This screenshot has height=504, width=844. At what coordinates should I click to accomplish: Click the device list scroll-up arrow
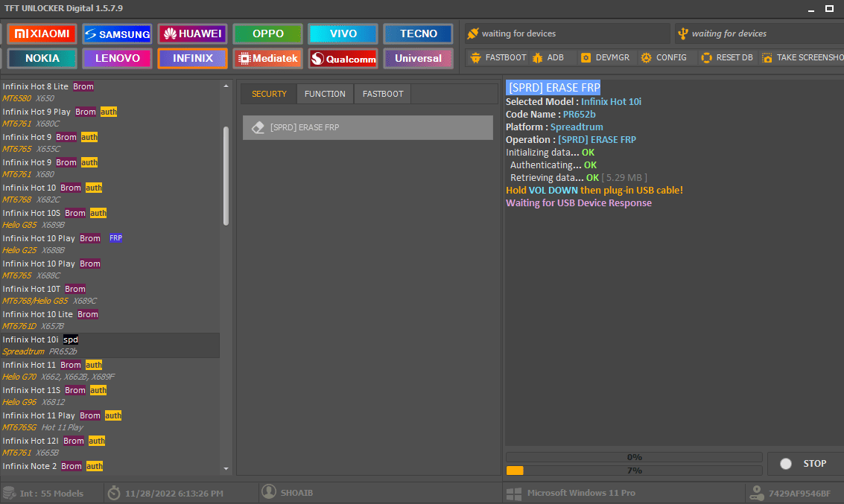pos(226,86)
